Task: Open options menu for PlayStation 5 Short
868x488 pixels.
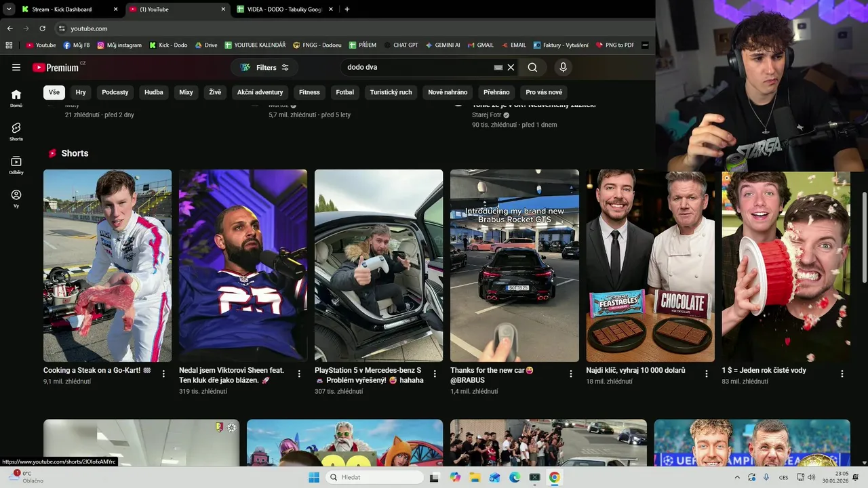Action: [435, 373]
